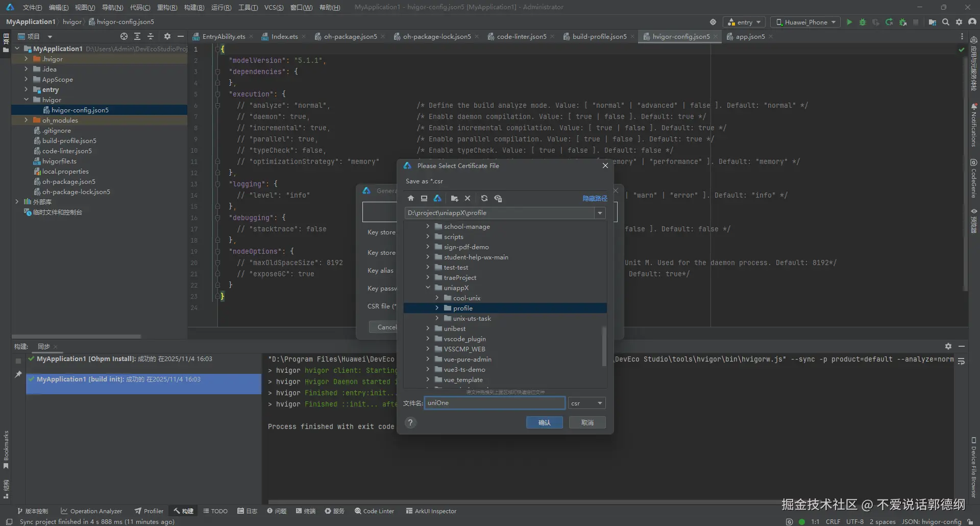980x526 pixels.
Task: Click the 确认 confirm button
Action: coord(544,423)
